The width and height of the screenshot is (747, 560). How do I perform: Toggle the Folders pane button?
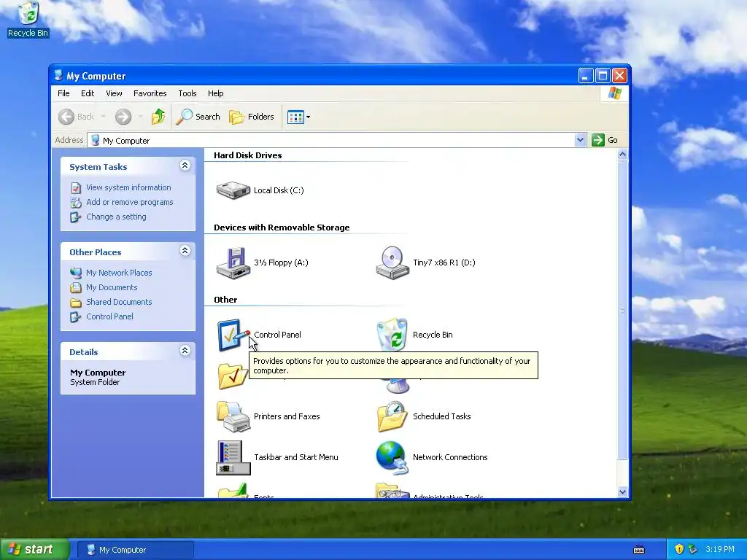(252, 117)
